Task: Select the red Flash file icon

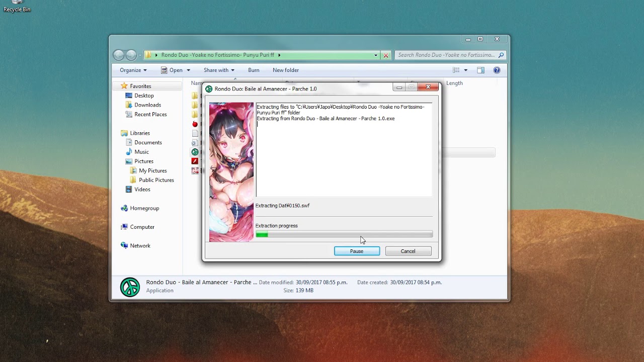Action: (195, 161)
